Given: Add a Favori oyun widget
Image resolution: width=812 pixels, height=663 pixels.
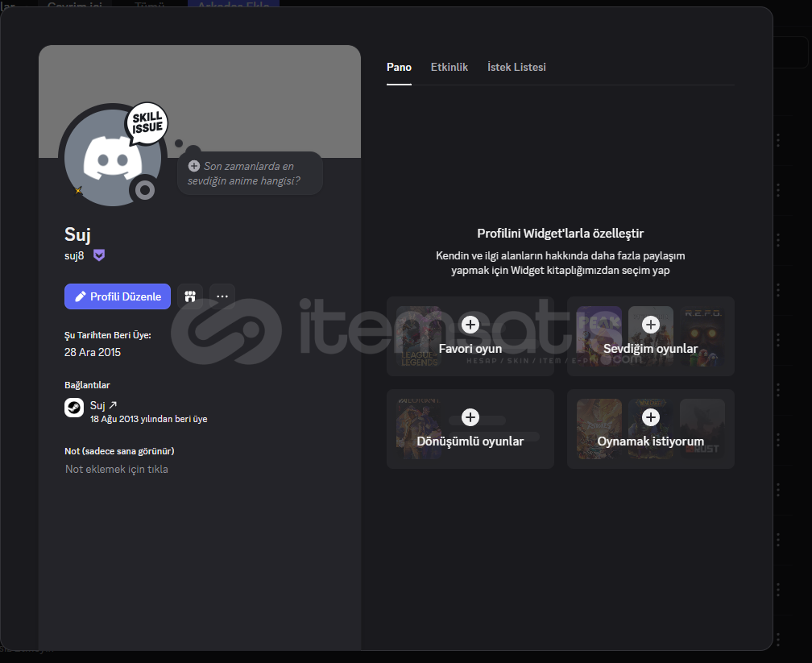Looking at the screenshot, I should [470, 336].
